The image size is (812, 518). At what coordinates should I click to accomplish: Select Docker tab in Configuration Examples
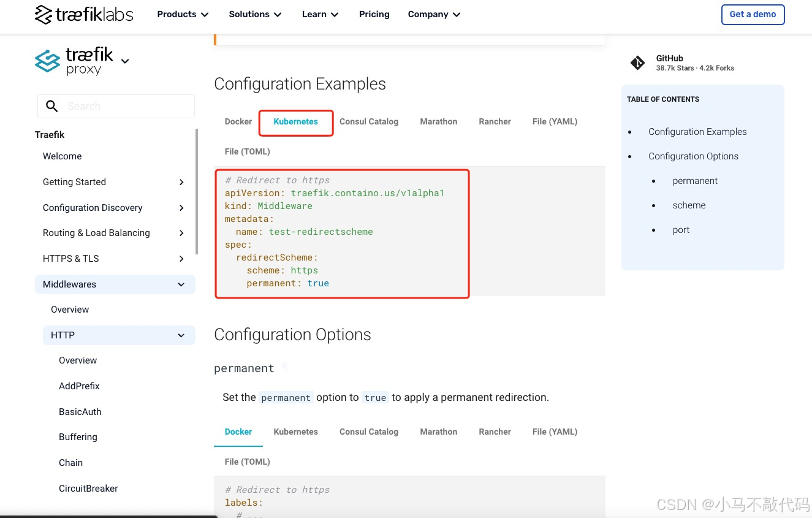[238, 121]
